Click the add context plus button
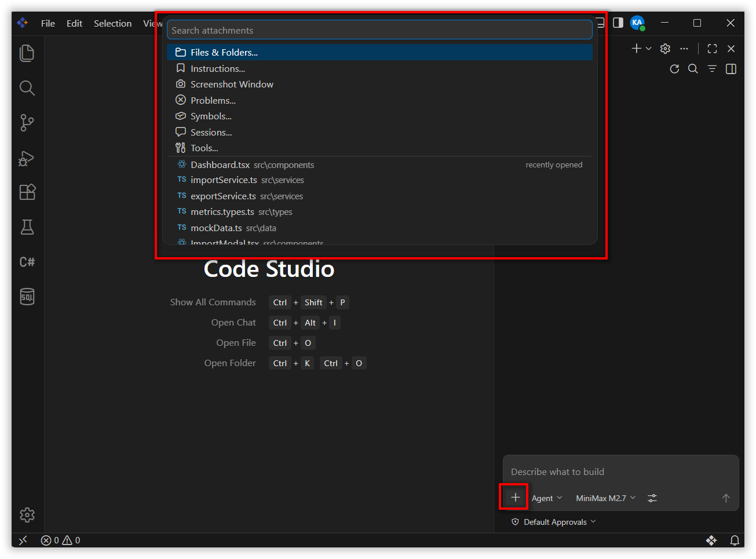The width and height of the screenshot is (756, 559). pyautogui.click(x=515, y=497)
